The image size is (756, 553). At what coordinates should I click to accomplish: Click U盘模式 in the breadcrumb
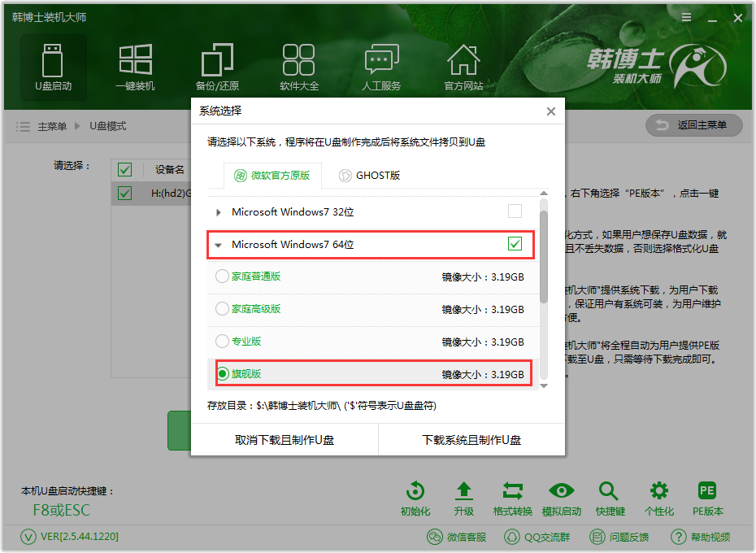(x=108, y=126)
